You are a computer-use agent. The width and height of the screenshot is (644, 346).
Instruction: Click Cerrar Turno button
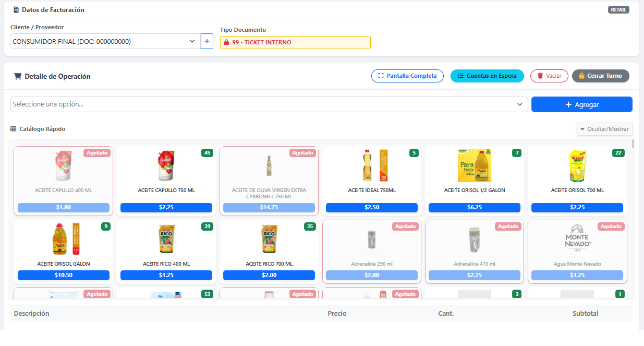(601, 76)
